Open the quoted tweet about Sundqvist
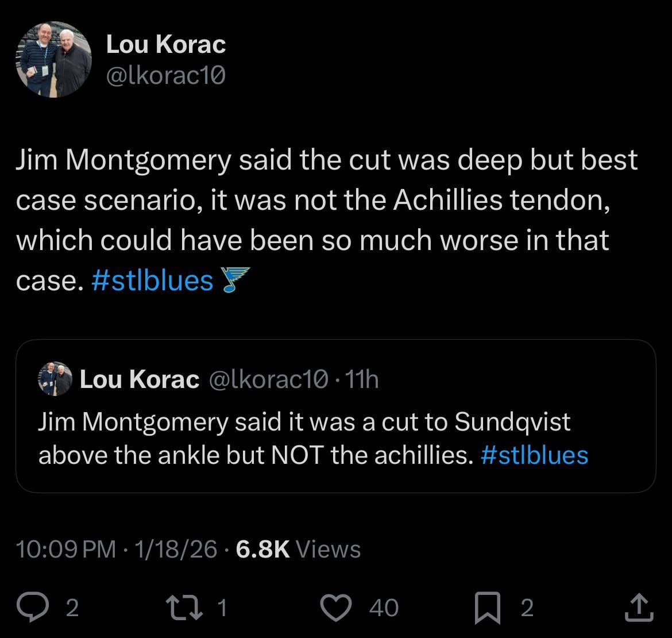This screenshot has width=672, height=638. coord(335,437)
